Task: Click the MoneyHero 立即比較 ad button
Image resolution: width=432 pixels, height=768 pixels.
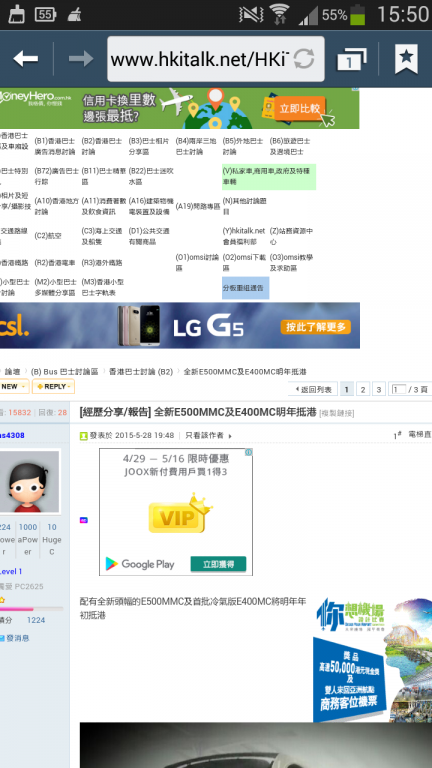Action: click(x=300, y=109)
